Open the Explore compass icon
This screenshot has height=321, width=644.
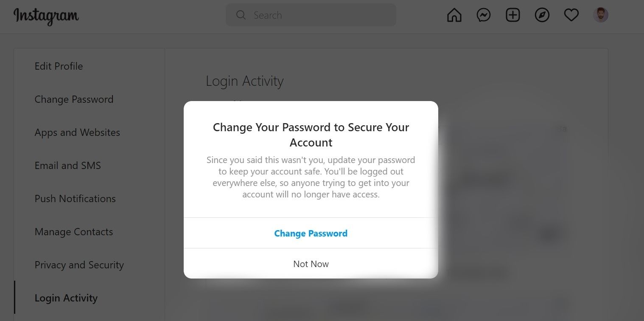tap(542, 15)
